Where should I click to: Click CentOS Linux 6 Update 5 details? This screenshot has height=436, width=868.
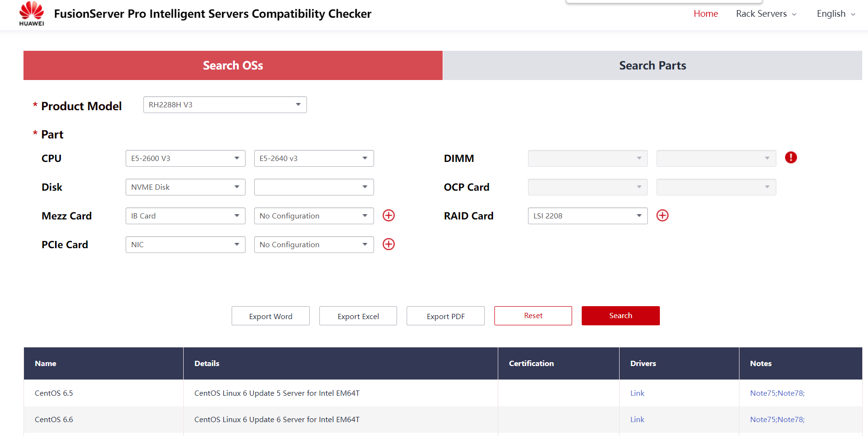point(277,393)
